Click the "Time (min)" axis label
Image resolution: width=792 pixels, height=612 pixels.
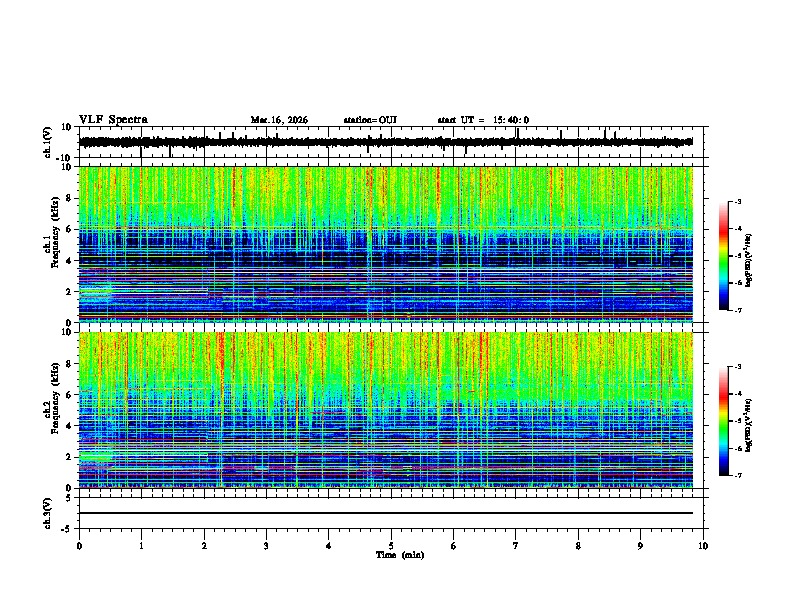pos(400,555)
